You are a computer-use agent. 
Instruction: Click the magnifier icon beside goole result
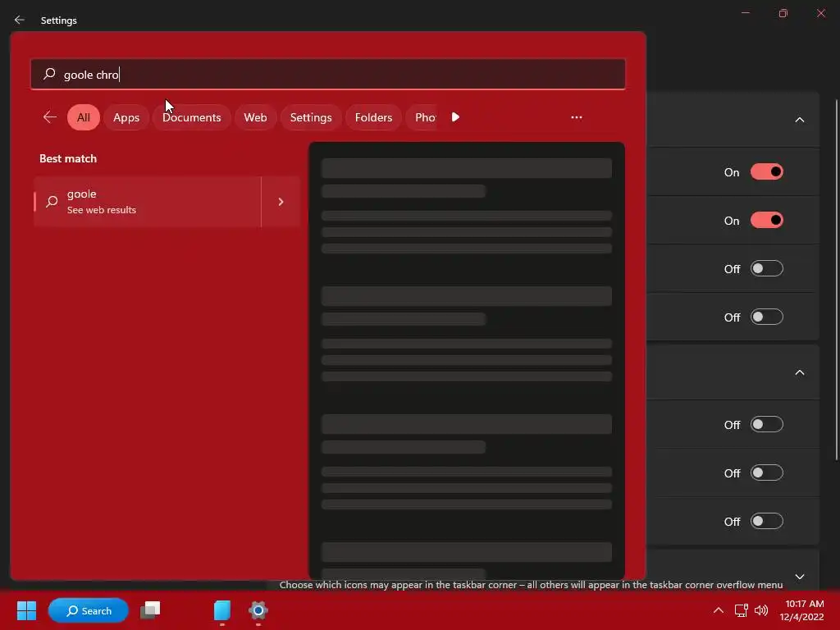pyautogui.click(x=52, y=202)
